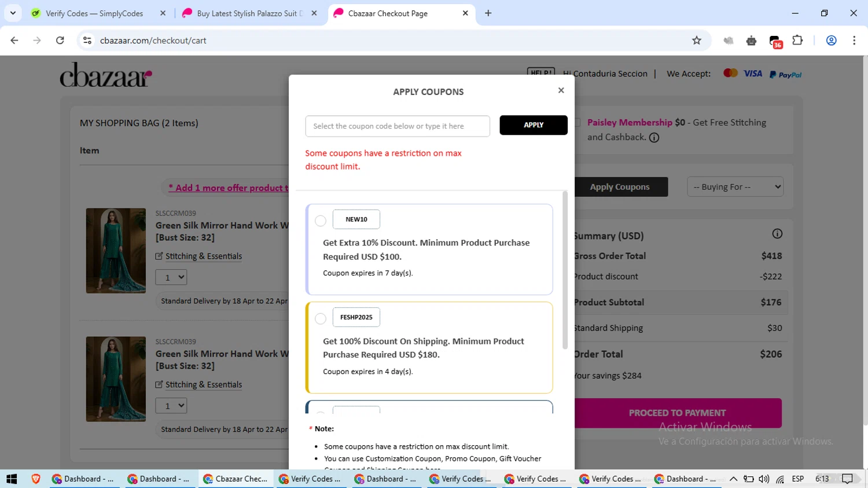Open the Windows Start menu
The width and height of the screenshot is (868, 488).
pos(12,479)
